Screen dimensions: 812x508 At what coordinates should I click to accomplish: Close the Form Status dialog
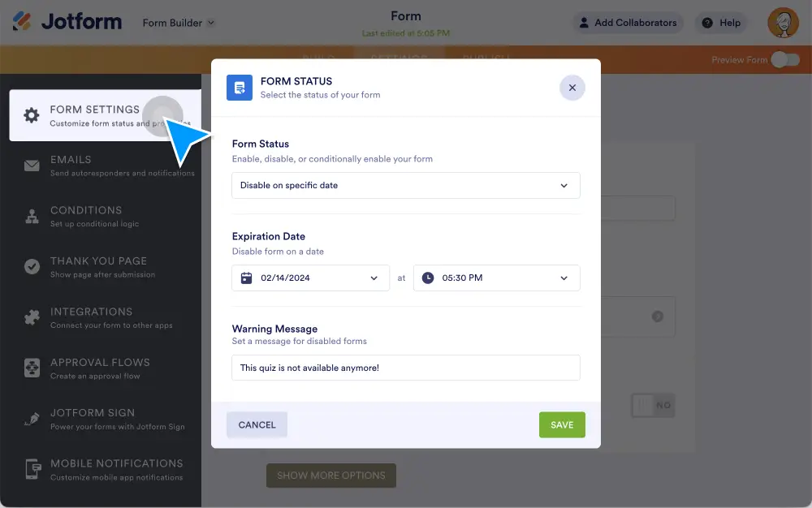572,88
